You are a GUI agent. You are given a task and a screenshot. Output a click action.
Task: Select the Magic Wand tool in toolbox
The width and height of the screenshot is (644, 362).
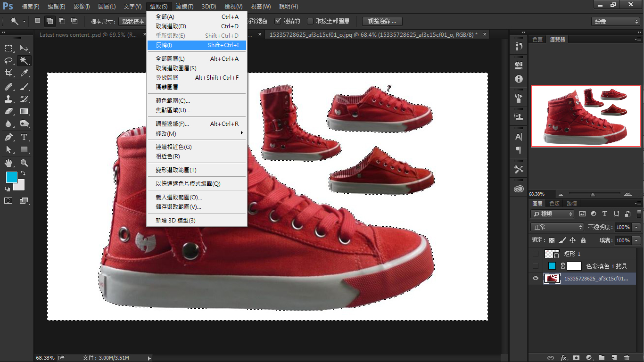coord(24,60)
